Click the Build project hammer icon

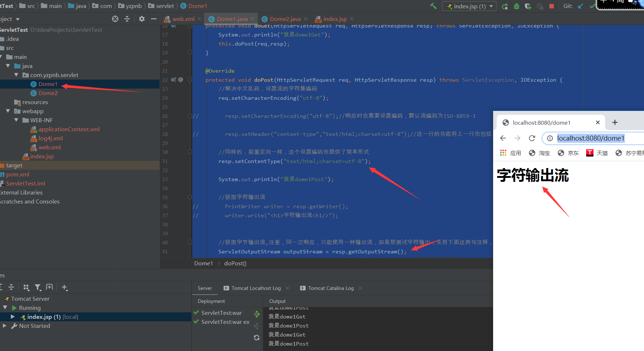433,6
